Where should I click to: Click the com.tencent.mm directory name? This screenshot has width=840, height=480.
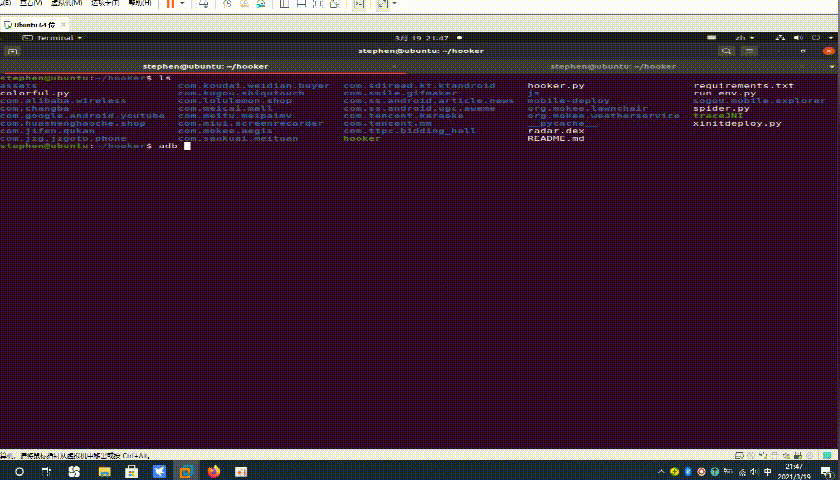pos(387,124)
